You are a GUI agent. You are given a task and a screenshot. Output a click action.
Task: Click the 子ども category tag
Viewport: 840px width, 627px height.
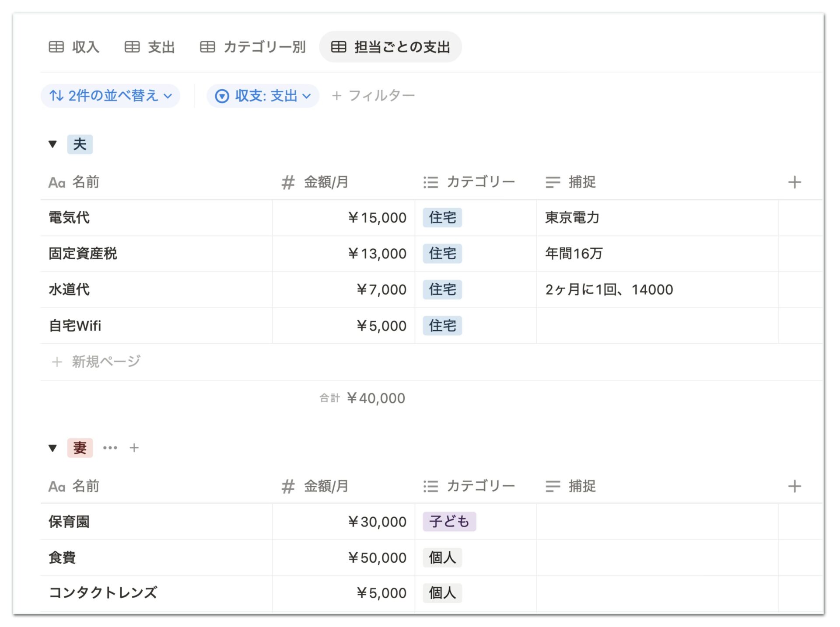pyautogui.click(x=449, y=522)
